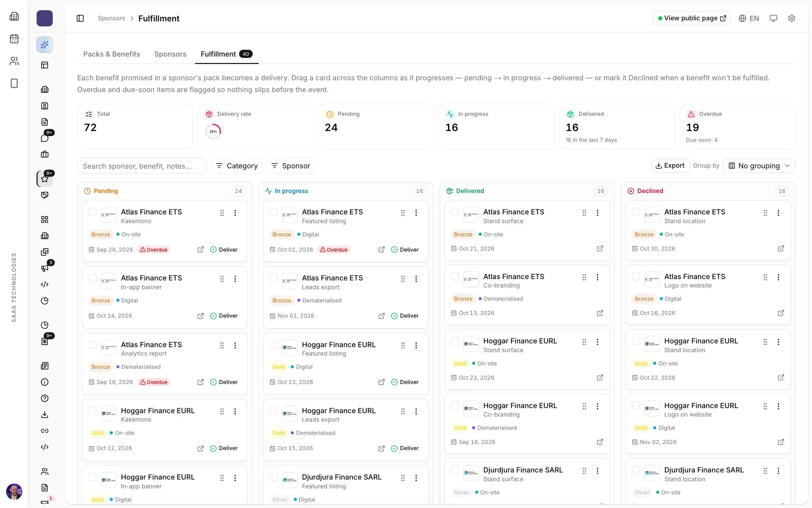Click View public page button
Viewport: 812px width, 508px height.
692,18
